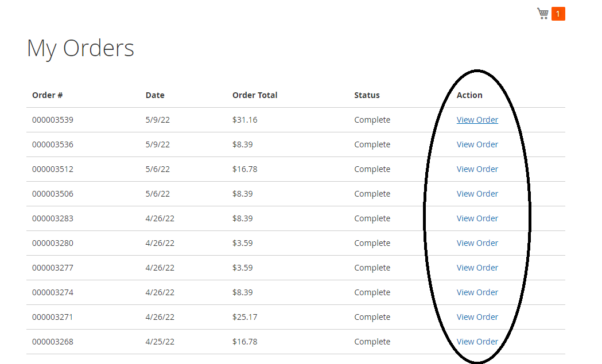Click the My Orders page heading
This screenshot has width=602, height=364.
(80, 48)
